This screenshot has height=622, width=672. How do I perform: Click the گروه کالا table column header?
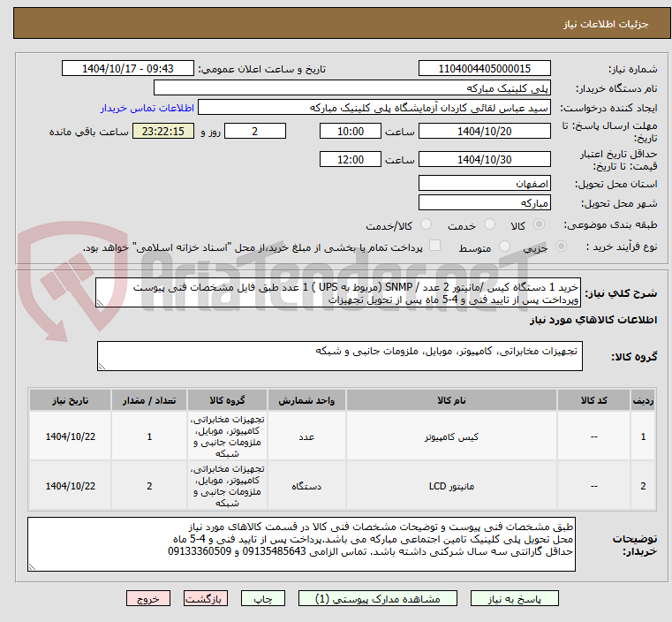point(227,400)
